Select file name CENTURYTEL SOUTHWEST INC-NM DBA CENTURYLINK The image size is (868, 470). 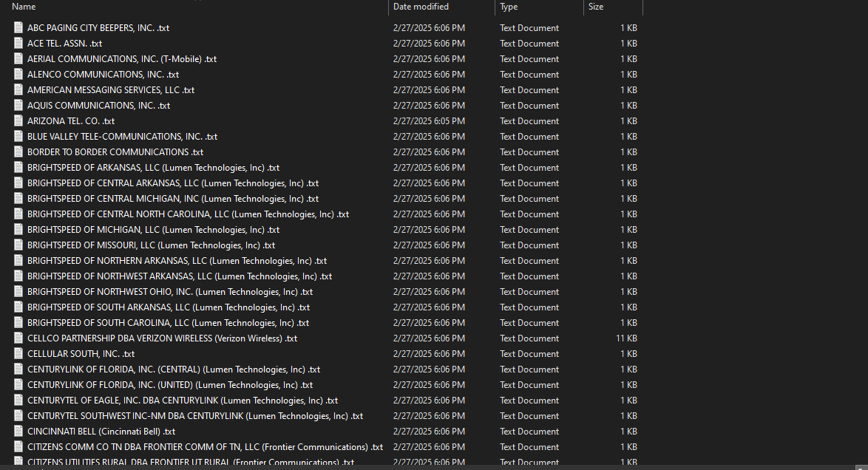pyautogui.click(x=195, y=415)
